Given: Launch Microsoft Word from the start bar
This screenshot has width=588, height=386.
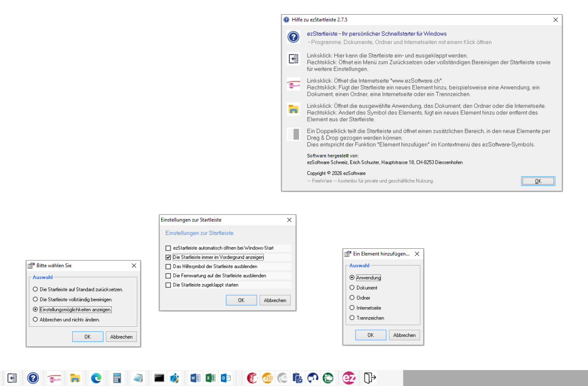Looking at the screenshot, I should click(195, 378).
